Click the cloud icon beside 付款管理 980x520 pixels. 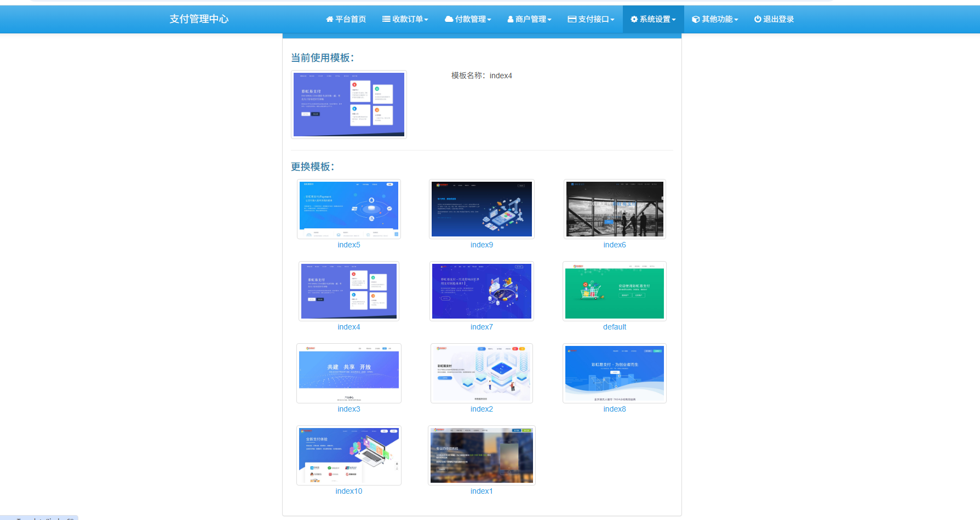pos(449,19)
